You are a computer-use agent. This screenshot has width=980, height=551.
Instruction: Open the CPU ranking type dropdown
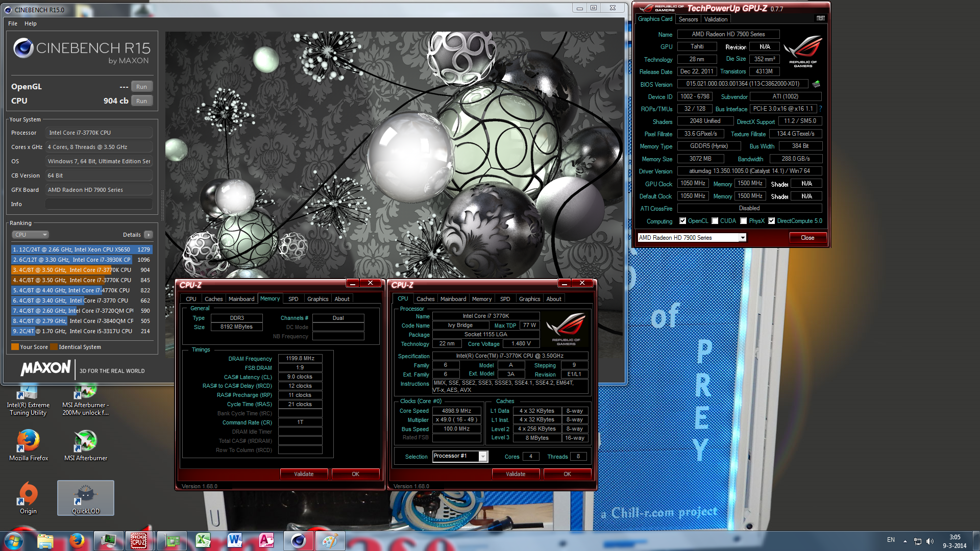point(30,235)
